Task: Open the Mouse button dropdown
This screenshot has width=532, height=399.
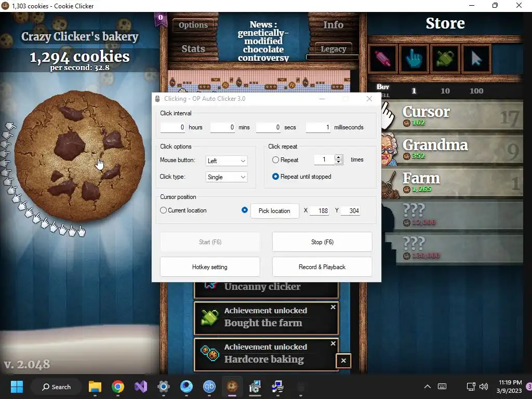Action: pyautogui.click(x=227, y=161)
